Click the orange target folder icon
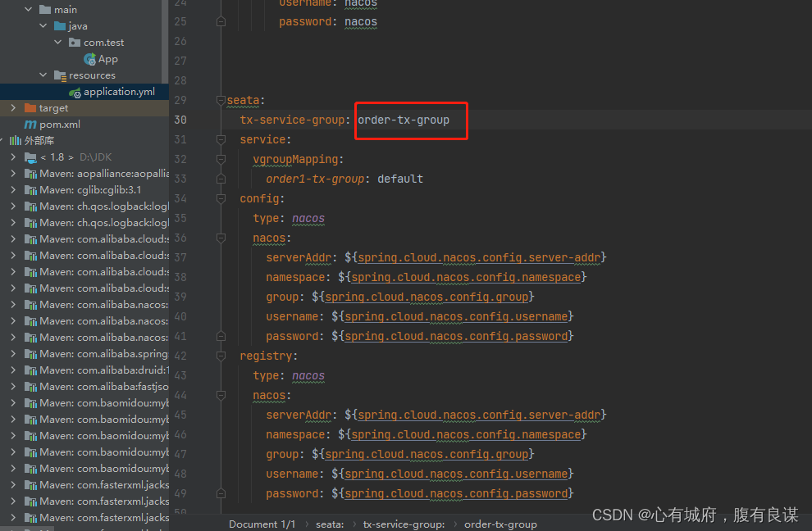The image size is (812, 531). 30,108
